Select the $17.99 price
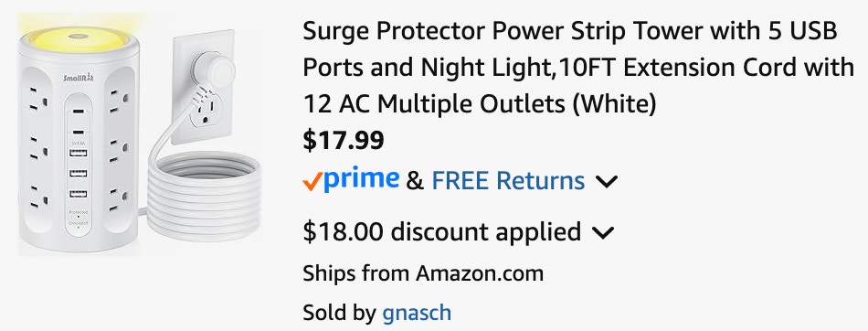 (x=344, y=141)
